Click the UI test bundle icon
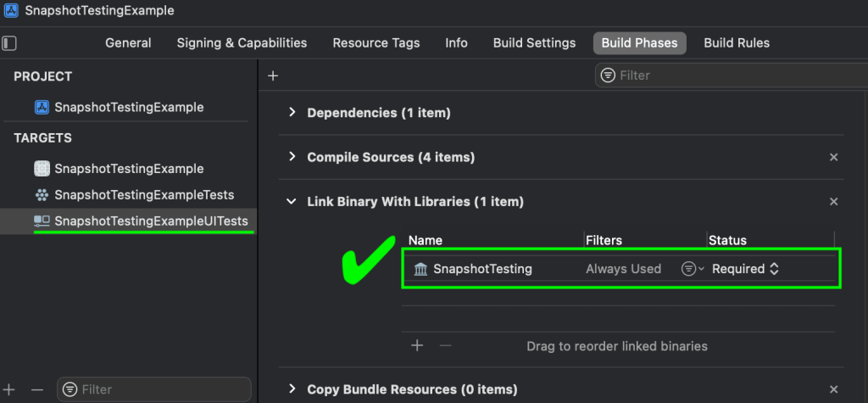The height and width of the screenshot is (403, 868). [x=42, y=221]
